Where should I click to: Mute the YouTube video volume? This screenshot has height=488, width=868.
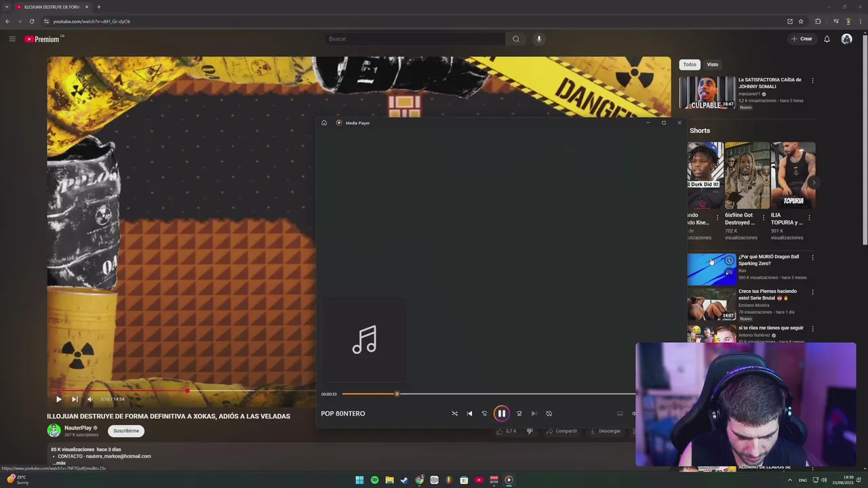tap(90, 399)
